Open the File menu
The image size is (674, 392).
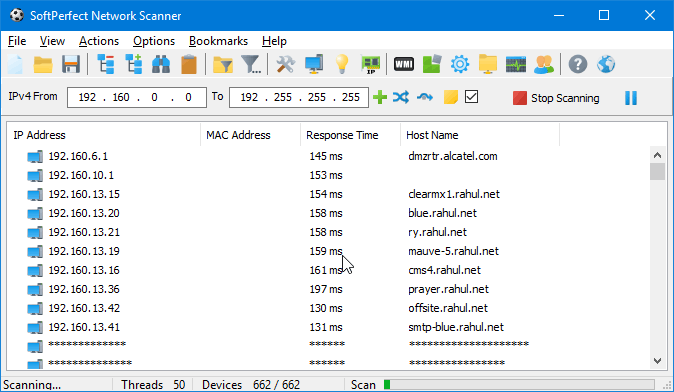[x=17, y=41]
